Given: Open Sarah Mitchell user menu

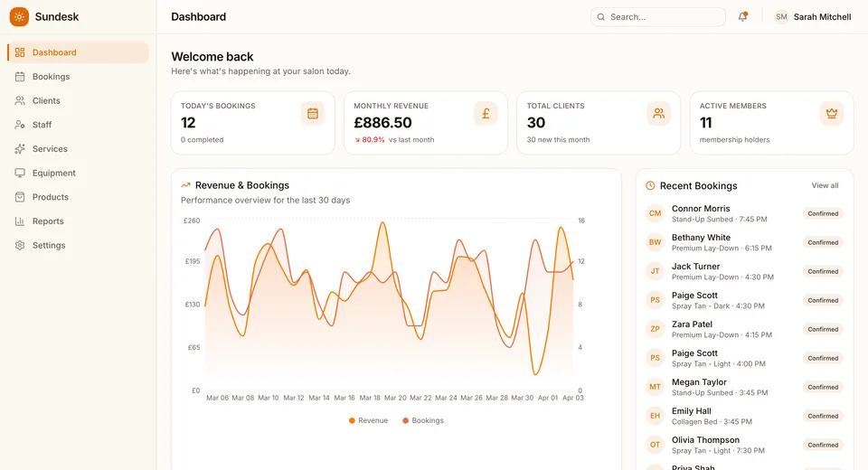Looking at the screenshot, I should click(x=813, y=16).
